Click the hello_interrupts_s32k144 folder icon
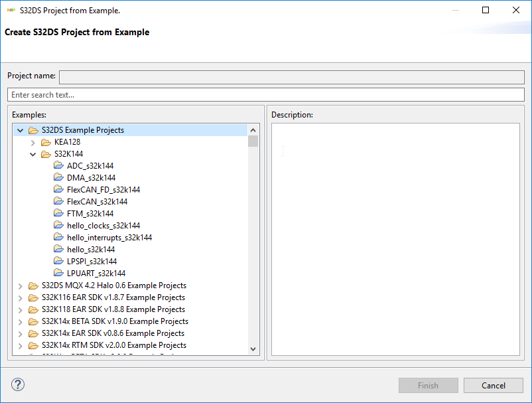This screenshot has height=403, width=532. click(x=58, y=237)
